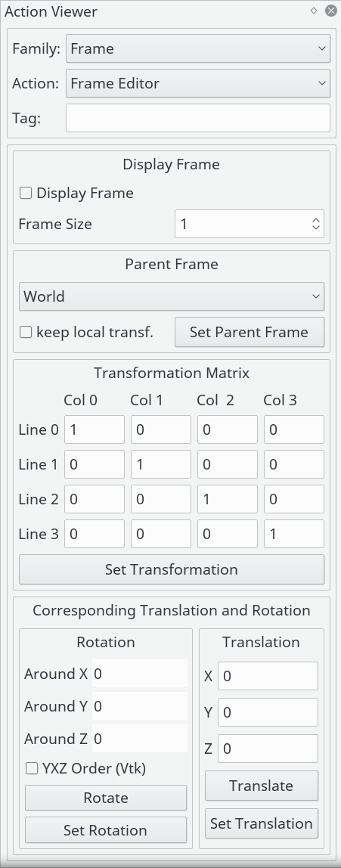Click the Translation Y field
This screenshot has width=341, height=868.
pos(268,712)
